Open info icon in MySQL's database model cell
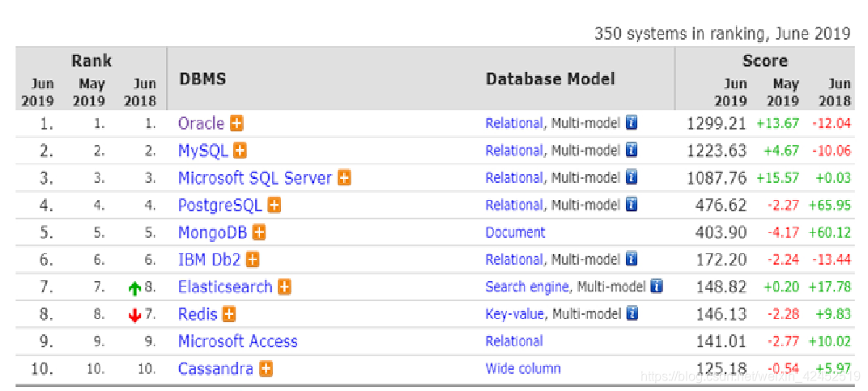 coord(632,150)
